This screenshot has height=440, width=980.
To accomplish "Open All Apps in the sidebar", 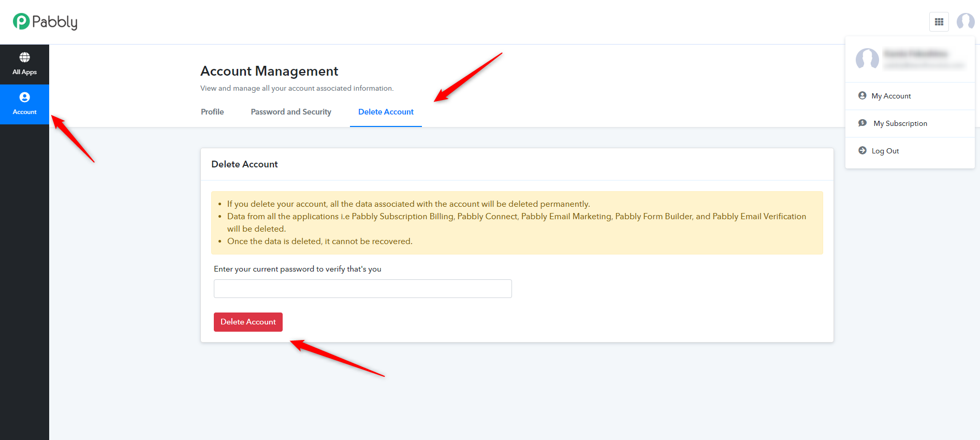I will [24, 64].
